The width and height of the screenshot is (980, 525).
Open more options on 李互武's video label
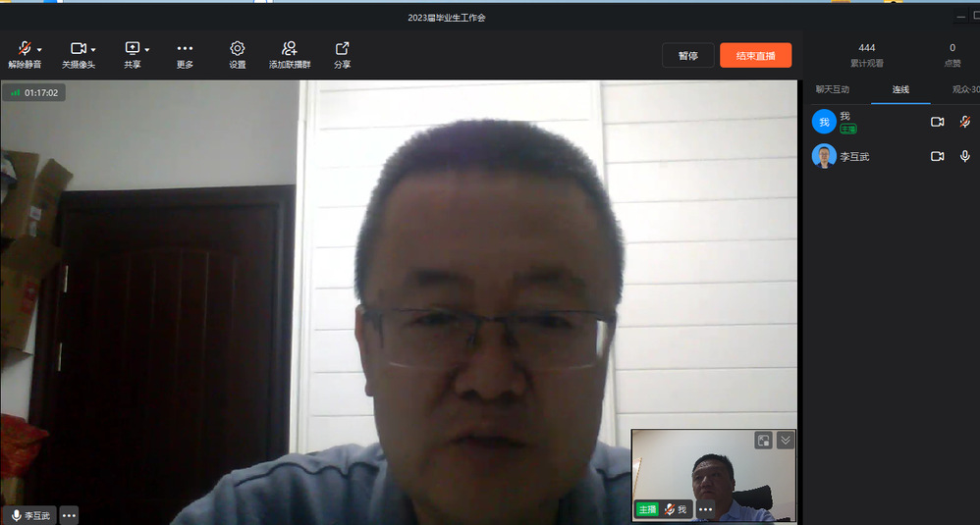pyautogui.click(x=69, y=514)
